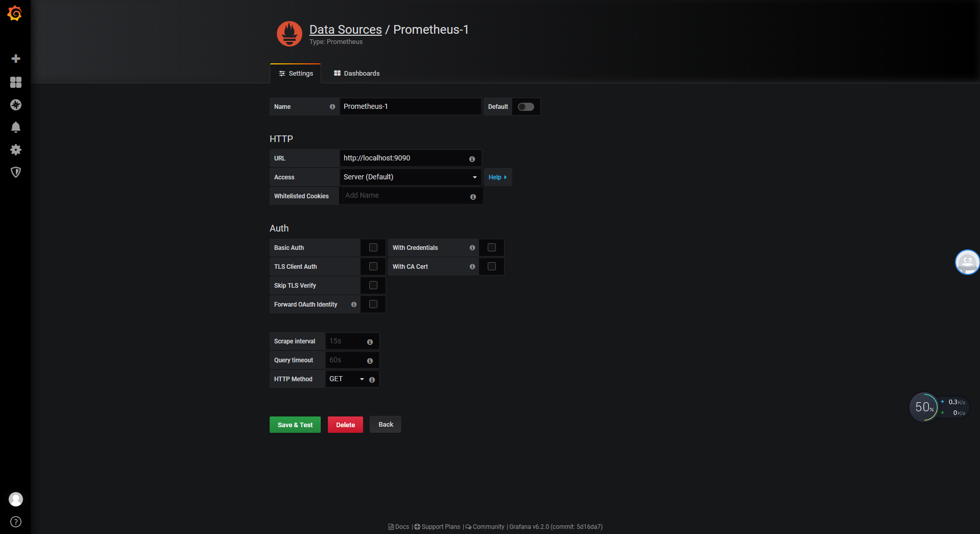Open the Dashboards grid icon in sidebar
This screenshot has width=980, height=534.
16,82
